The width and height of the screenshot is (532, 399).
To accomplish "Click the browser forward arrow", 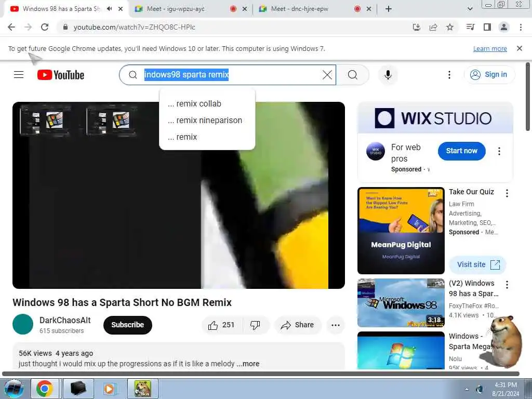I will (28, 27).
